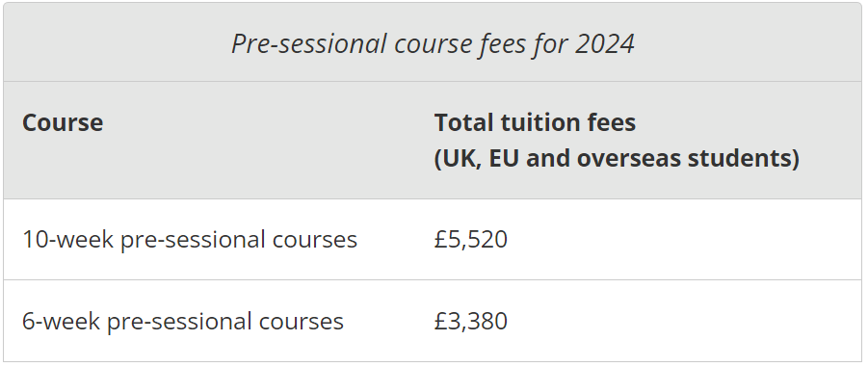This screenshot has height=367, width=868.
Task: Select the Course column header
Action: (x=63, y=122)
